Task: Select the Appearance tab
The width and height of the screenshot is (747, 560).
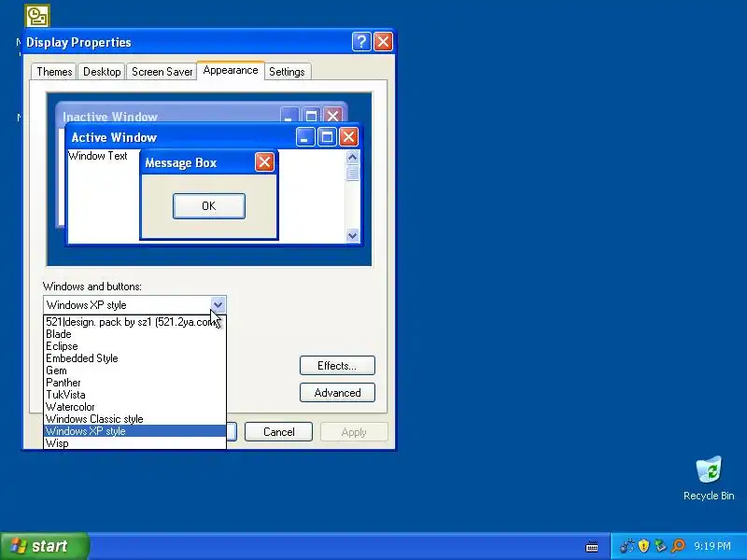Action: 231,70
